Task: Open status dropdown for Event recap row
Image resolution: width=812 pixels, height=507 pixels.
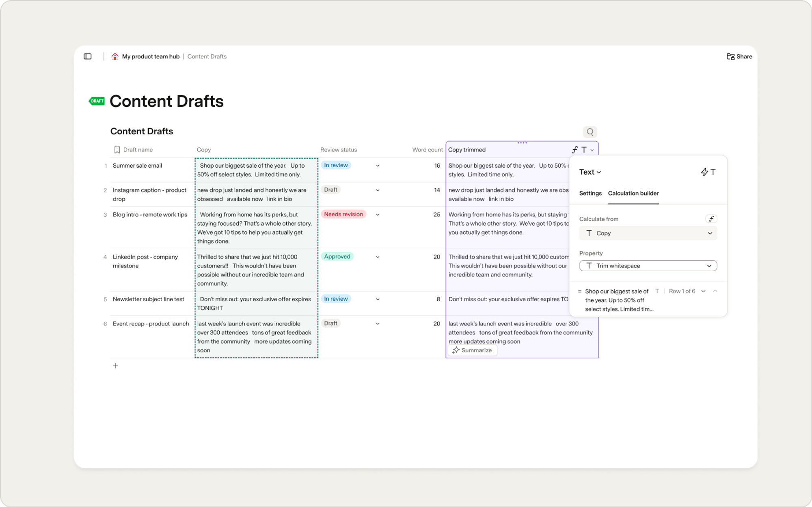Action: click(378, 324)
